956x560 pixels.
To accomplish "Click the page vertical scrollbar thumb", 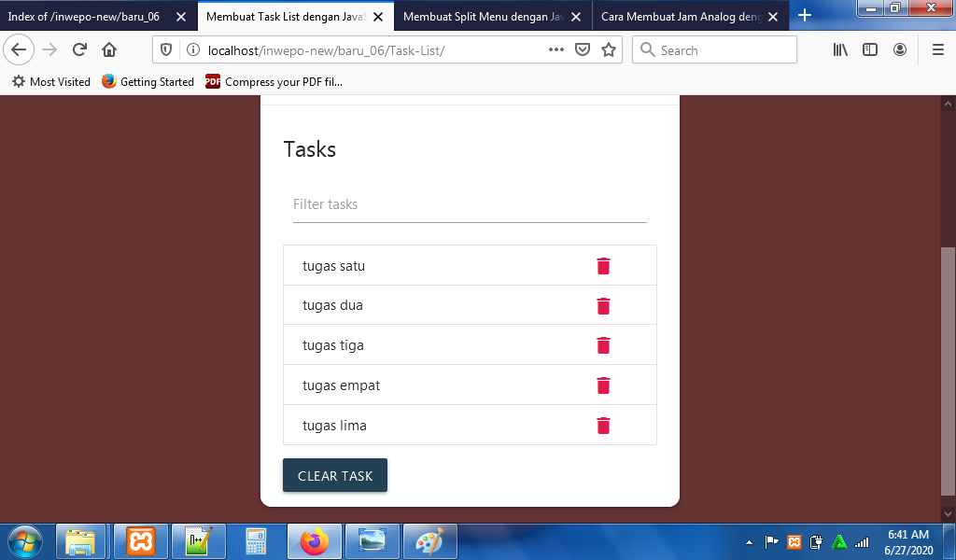I will [949, 371].
